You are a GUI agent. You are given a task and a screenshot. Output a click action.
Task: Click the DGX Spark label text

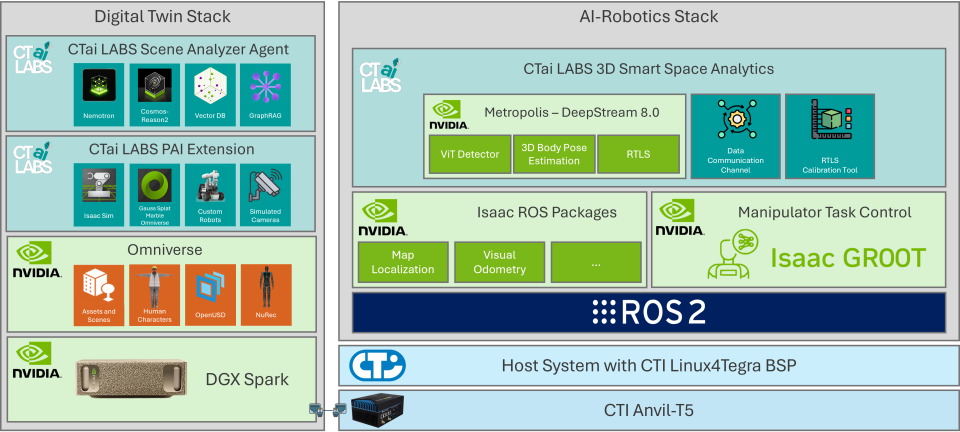[x=247, y=380]
